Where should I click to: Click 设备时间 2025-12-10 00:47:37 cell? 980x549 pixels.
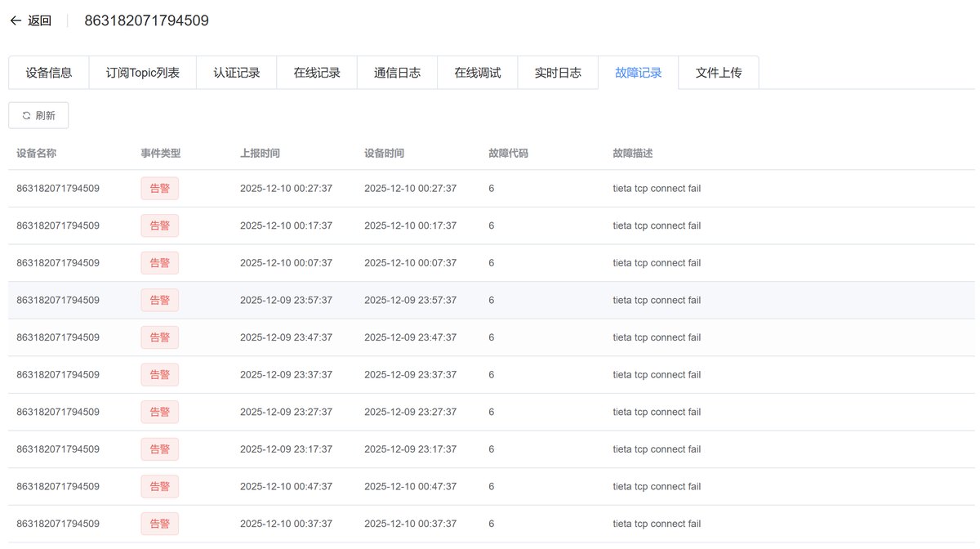tap(410, 487)
